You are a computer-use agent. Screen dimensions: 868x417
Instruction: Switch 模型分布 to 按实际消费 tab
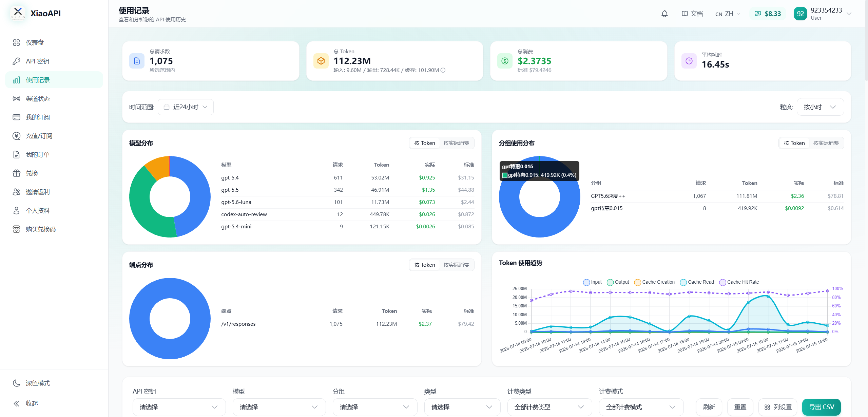point(456,143)
